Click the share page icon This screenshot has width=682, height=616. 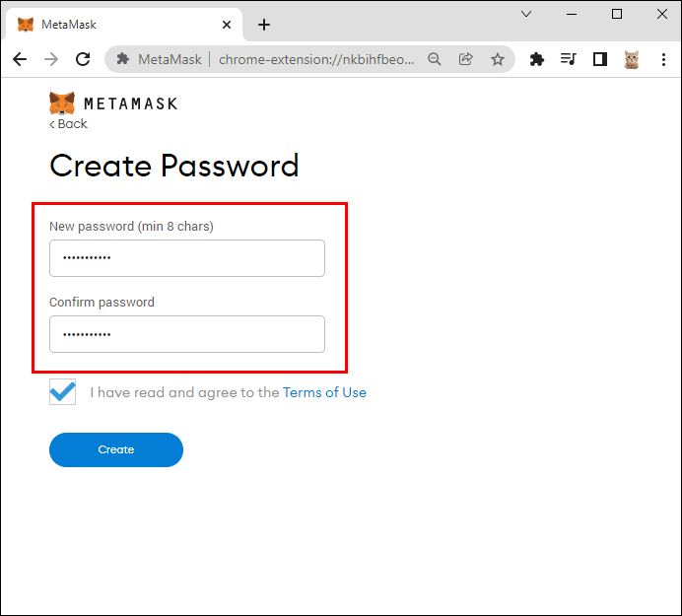point(466,59)
